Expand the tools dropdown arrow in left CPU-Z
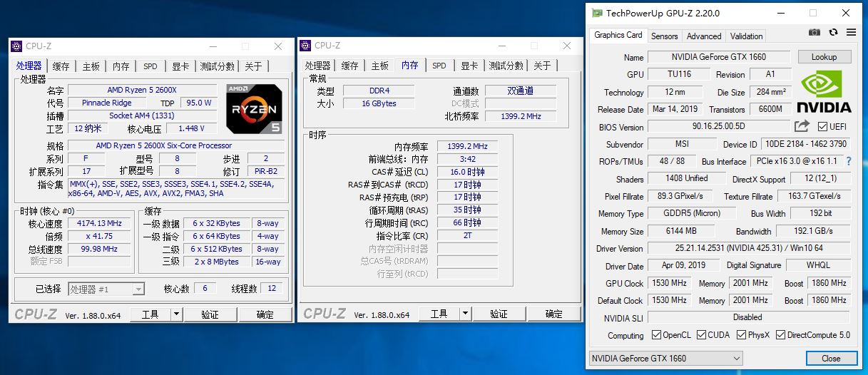868x375 pixels. [176, 314]
